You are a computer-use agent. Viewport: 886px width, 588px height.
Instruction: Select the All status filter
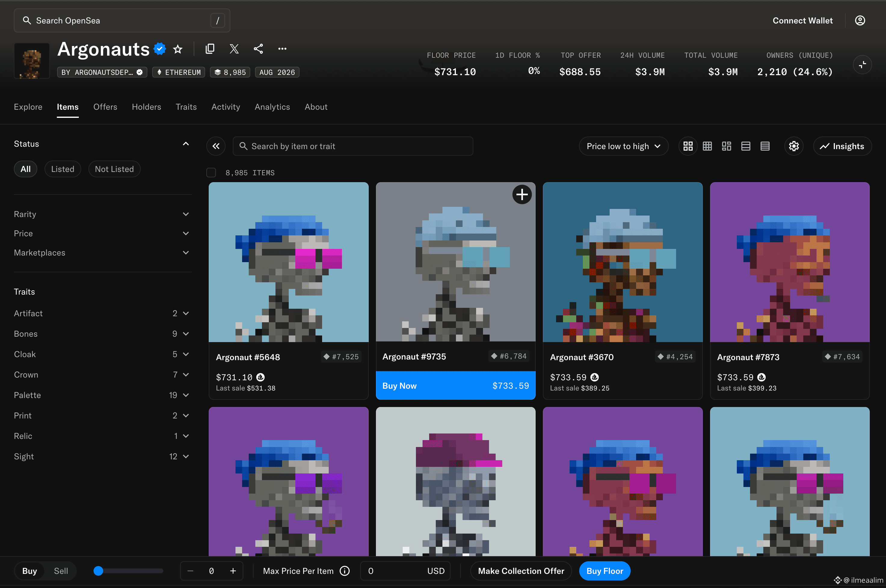(x=26, y=169)
